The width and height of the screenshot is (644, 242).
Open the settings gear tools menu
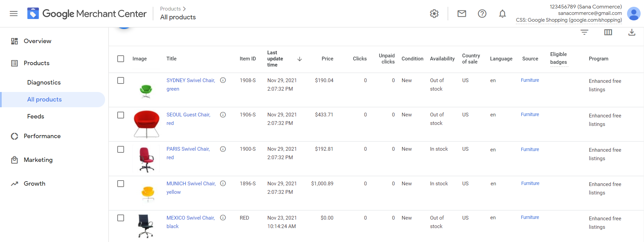pyautogui.click(x=434, y=14)
